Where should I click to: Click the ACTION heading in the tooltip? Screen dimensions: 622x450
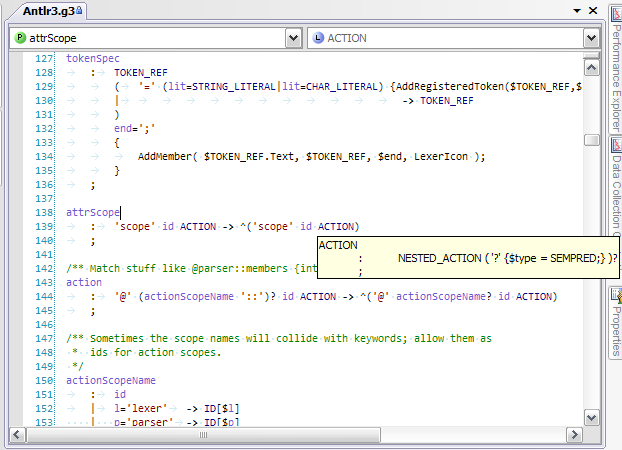tap(338, 245)
